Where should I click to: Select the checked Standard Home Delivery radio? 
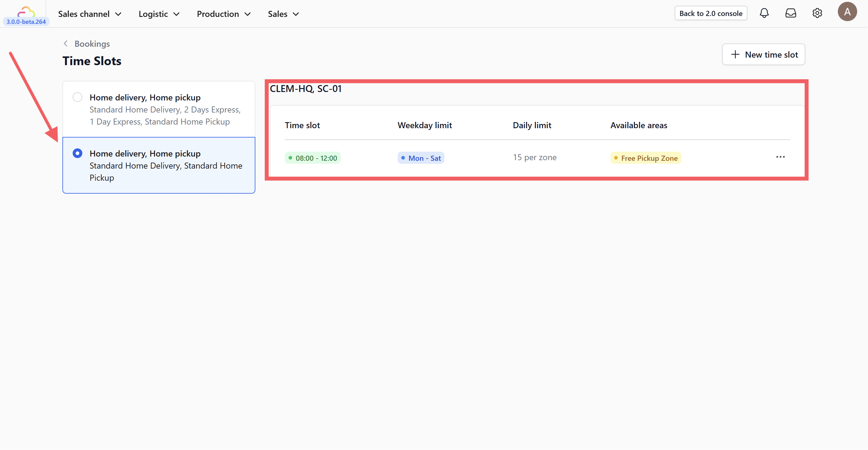(x=77, y=154)
